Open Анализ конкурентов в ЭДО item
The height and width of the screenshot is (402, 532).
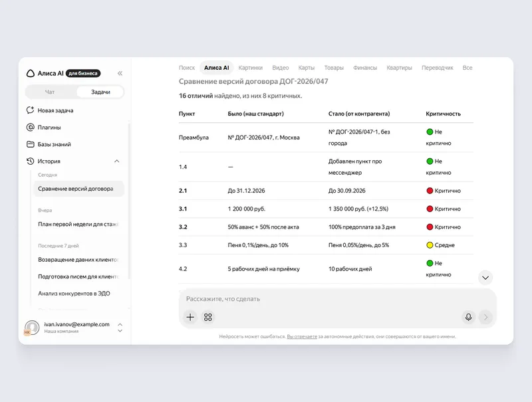pyautogui.click(x=78, y=294)
